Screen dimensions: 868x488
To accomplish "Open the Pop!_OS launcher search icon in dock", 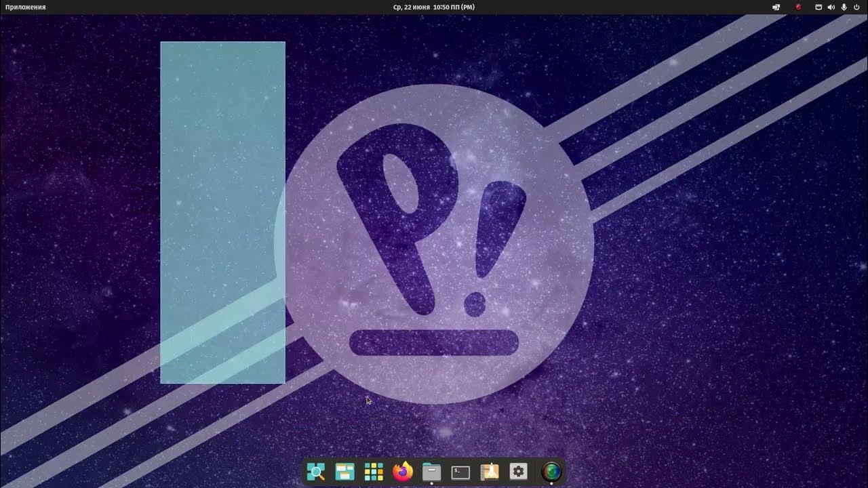I will point(316,472).
